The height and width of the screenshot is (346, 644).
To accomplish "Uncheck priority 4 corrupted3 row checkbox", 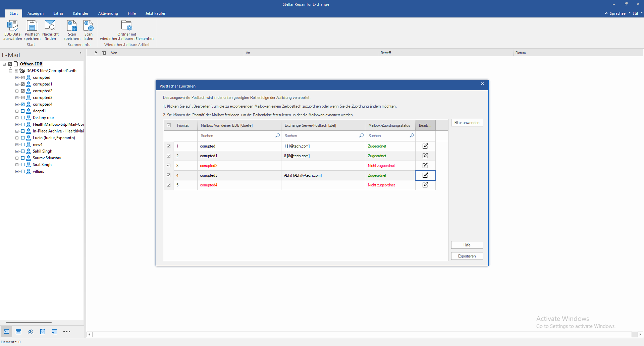I will (x=169, y=175).
